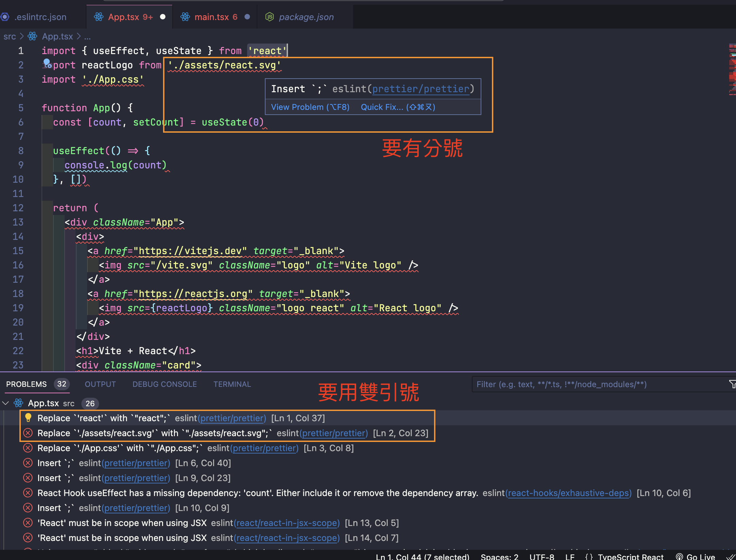Click line number 5 in the gutter
The width and height of the screenshot is (736, 560).
pos(21,108)
